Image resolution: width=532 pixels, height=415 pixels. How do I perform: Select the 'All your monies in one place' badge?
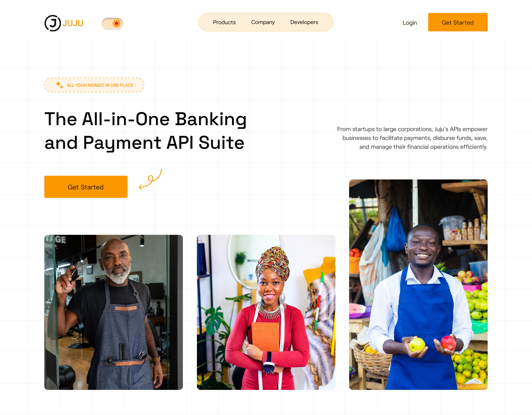[94, 85]
